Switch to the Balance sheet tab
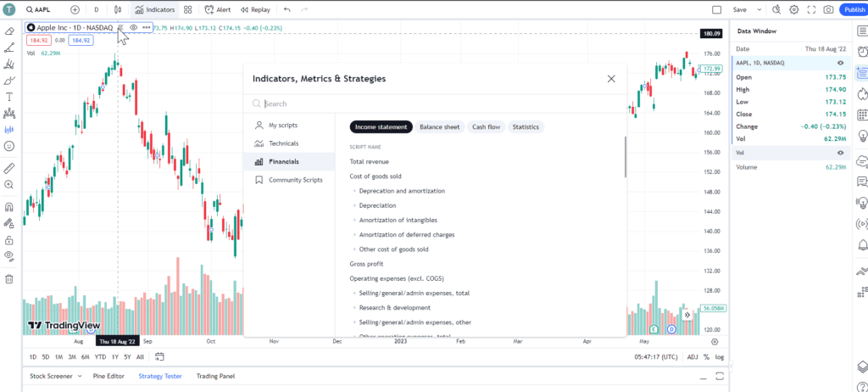 (440, 127)
